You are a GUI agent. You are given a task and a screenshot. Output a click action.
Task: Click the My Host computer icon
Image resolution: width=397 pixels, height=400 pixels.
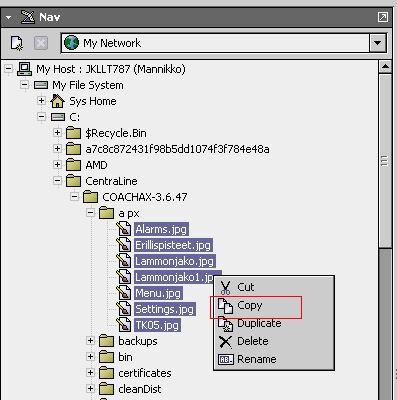(24, 69)
